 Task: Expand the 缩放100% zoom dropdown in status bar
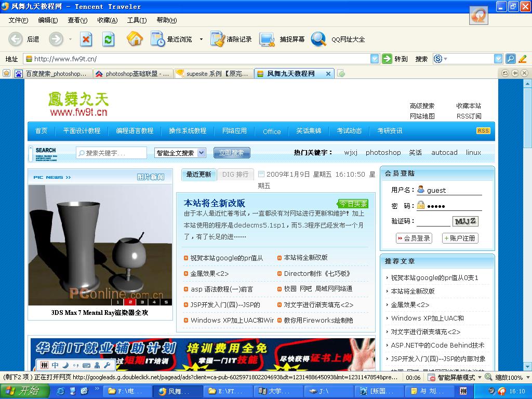526,378
